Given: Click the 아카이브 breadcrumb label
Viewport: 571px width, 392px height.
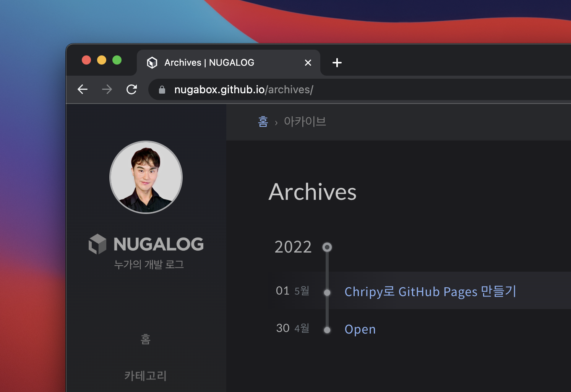Looking at the screenshot, I should click(x=305, y=121).
